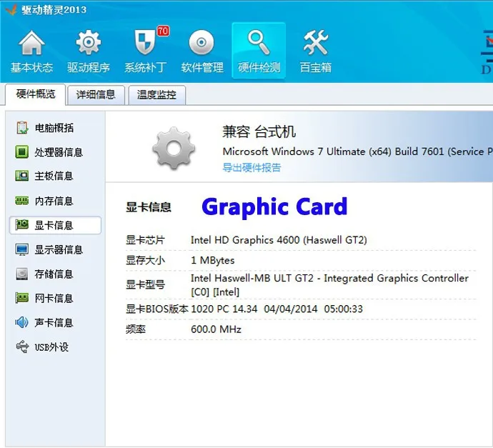493x448 pixels.
Task: Click the 1020 PC 14.34 BIOS value
Action: coord(277,309)
